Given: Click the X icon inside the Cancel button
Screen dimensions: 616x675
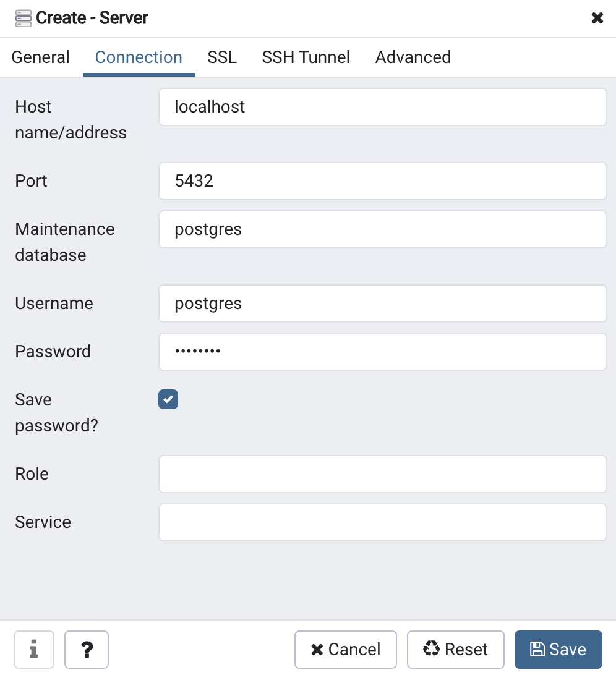Looking at the screenshot, I should coord(317,649).
